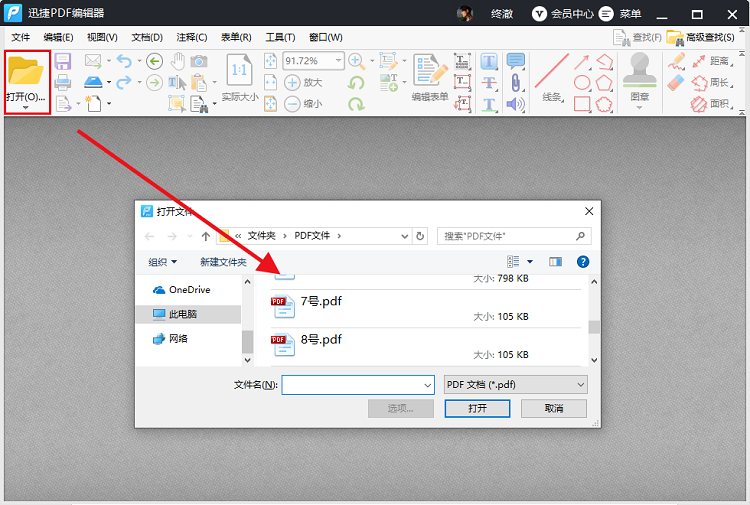
Task: Click 高级查找(S) advanced search button
Action: [701, 37]
